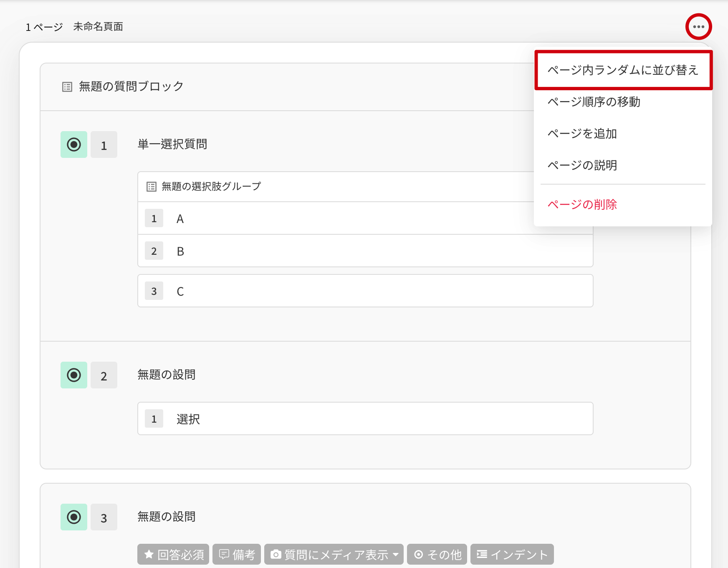This screenshot has height=568, width=728.
Task: Click the 単一選択質問 question title
Action: pos(172,145)
